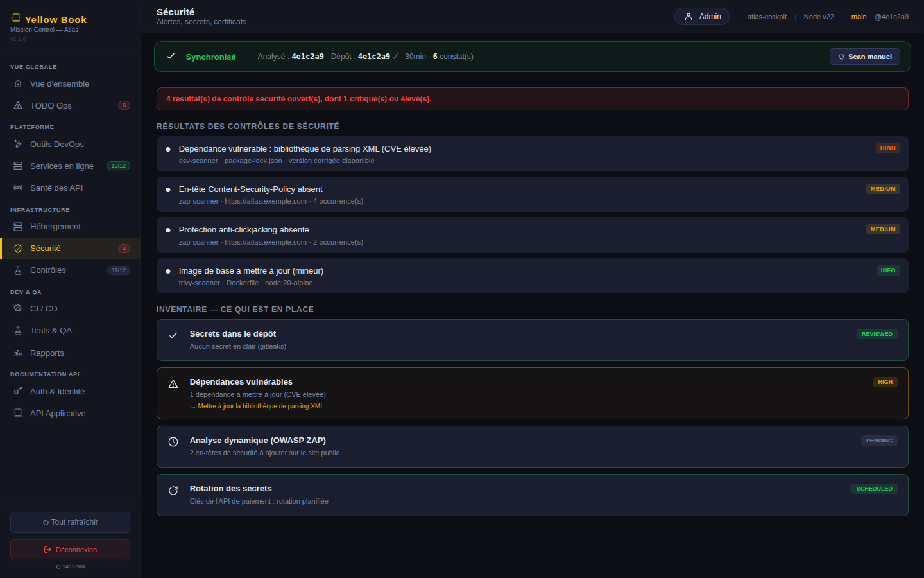
Task: Click the clock icon on Analyse dynamique card
Action: coord(173,442)
